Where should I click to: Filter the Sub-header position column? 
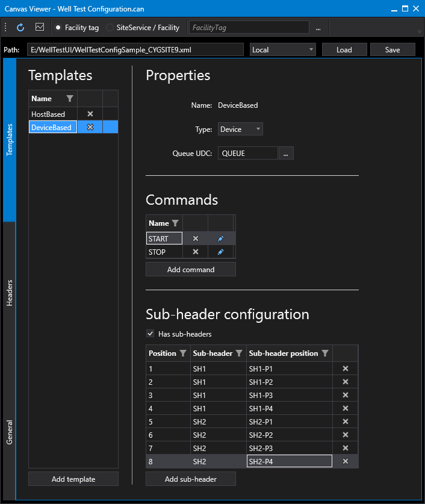click(325, 353)
